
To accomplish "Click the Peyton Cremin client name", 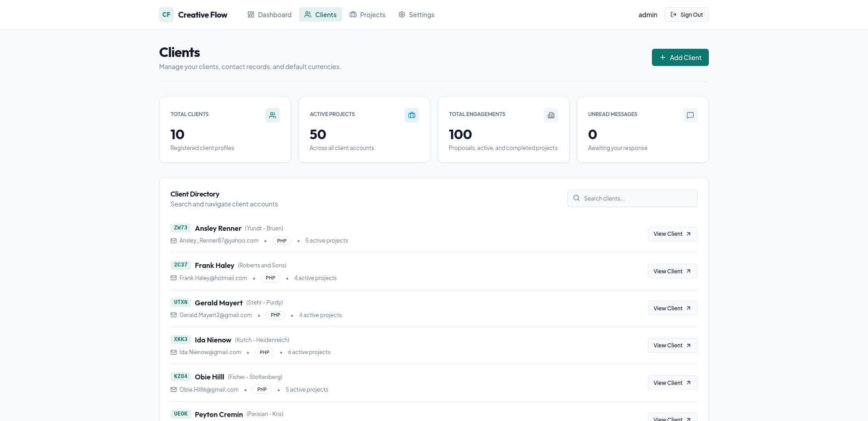I will pos(219,414).
